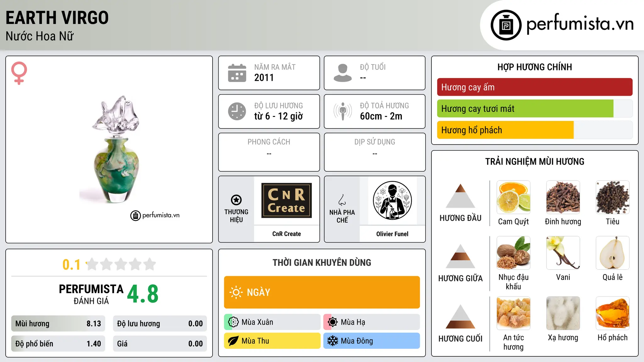Click the leaf icon for Mùa Thu
Viewport: 644px width, 362px height.
point(233,341)
